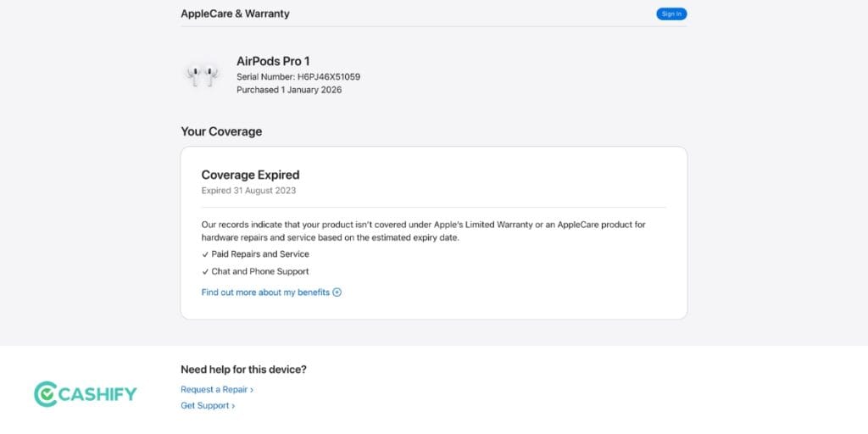
Task: Click the Purchased 1 January 2026 text
Action: pos(289,90)
